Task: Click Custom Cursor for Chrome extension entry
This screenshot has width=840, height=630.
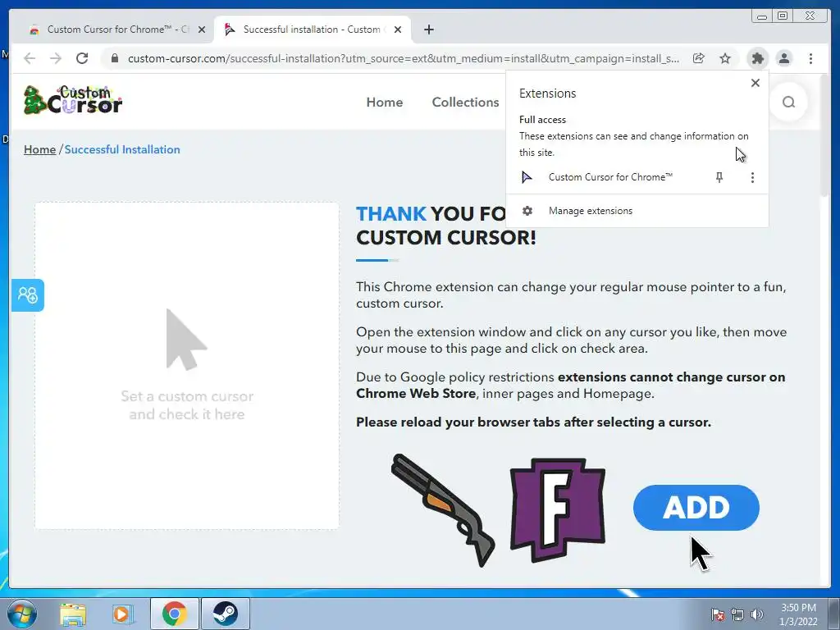Action: pyautogui.click(x=610, y=177)
